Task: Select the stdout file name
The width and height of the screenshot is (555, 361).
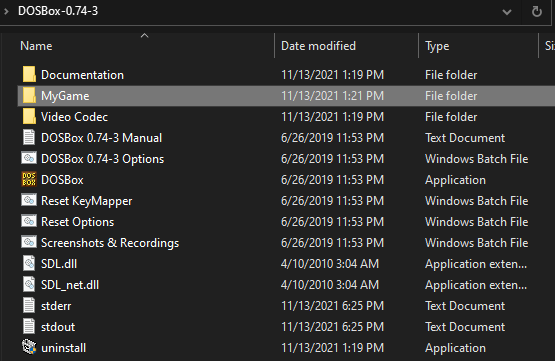Action: point(58,327)
